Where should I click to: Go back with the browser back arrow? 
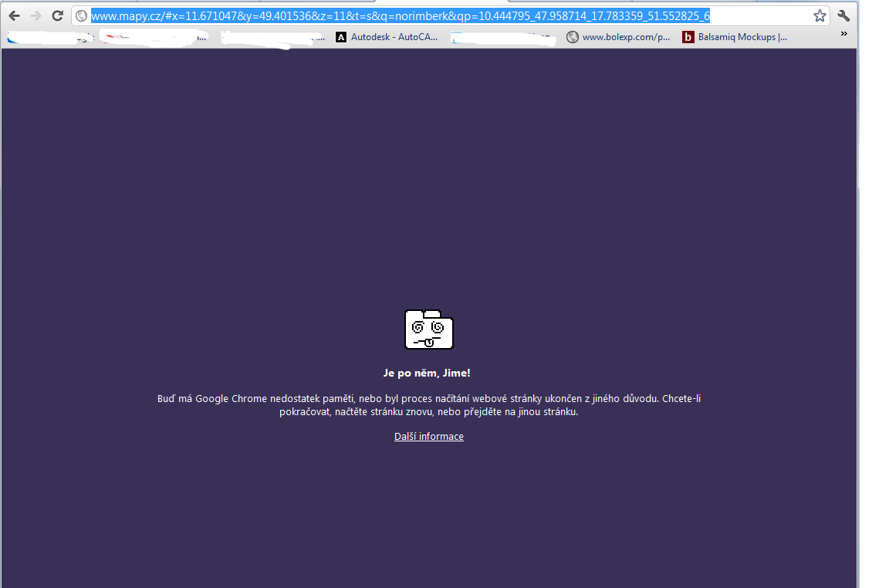click(x=14, y=16)
